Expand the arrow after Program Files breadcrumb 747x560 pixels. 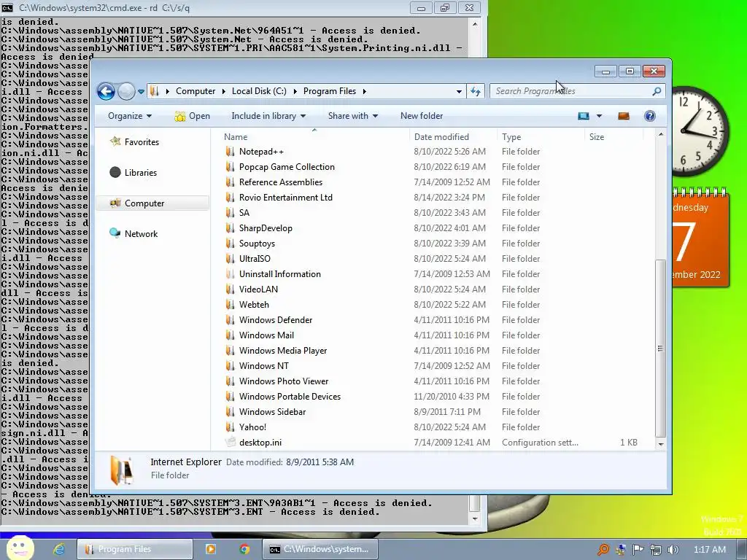click(x=365, y=91)
